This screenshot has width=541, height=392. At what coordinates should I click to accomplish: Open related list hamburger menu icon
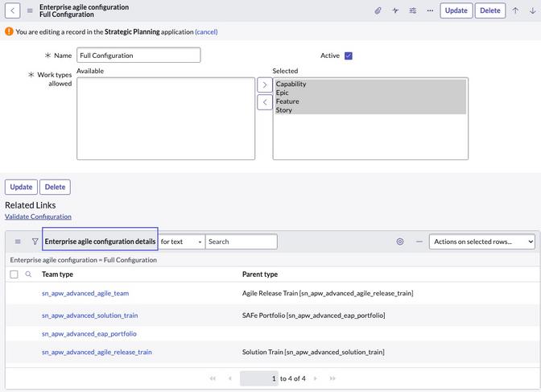(18, 241)
